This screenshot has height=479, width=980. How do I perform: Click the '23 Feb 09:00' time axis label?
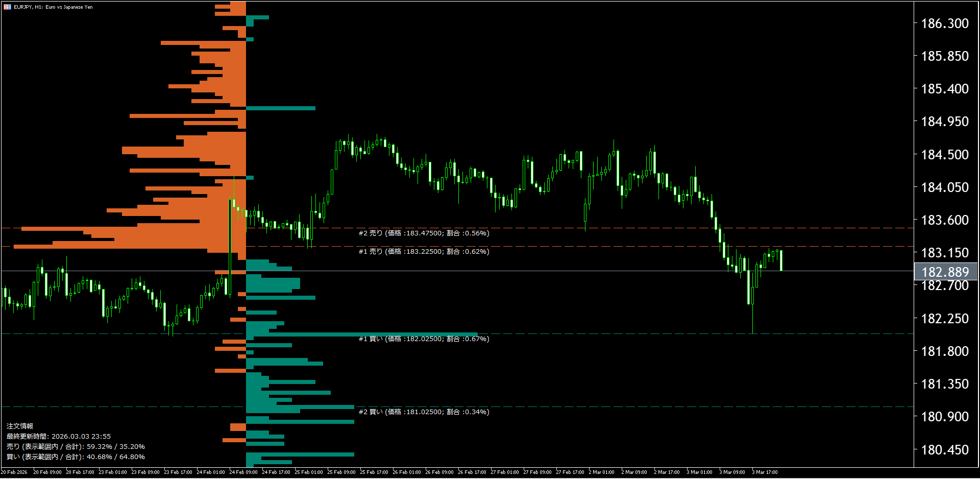tap(145, 472)
